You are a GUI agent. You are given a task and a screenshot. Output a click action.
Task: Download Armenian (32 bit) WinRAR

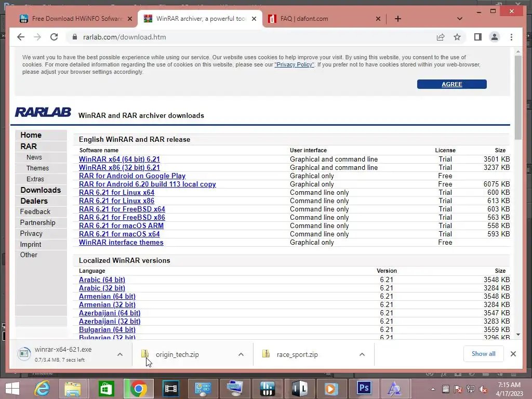tap(107, 304)
